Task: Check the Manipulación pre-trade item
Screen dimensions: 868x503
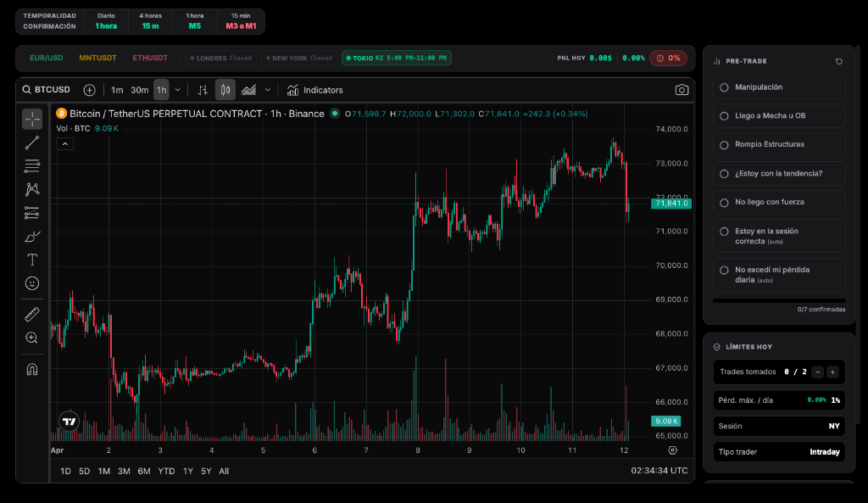Action: tap(724, 87)
